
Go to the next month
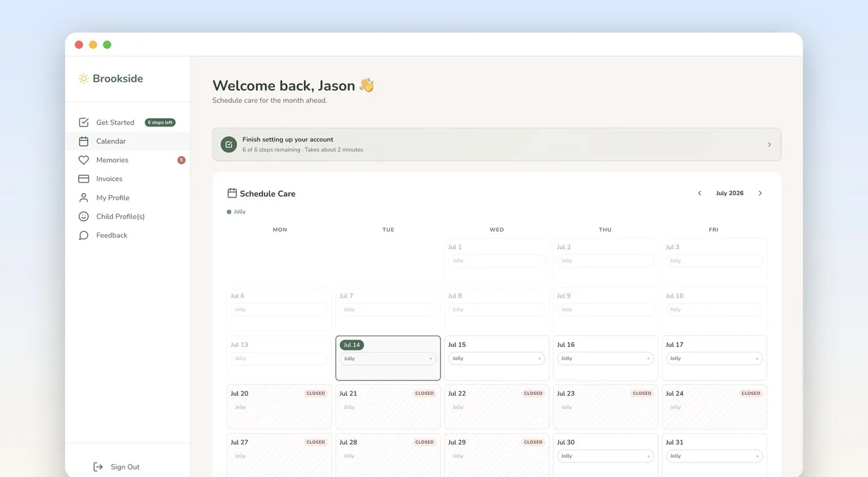[x=760, y=193]
